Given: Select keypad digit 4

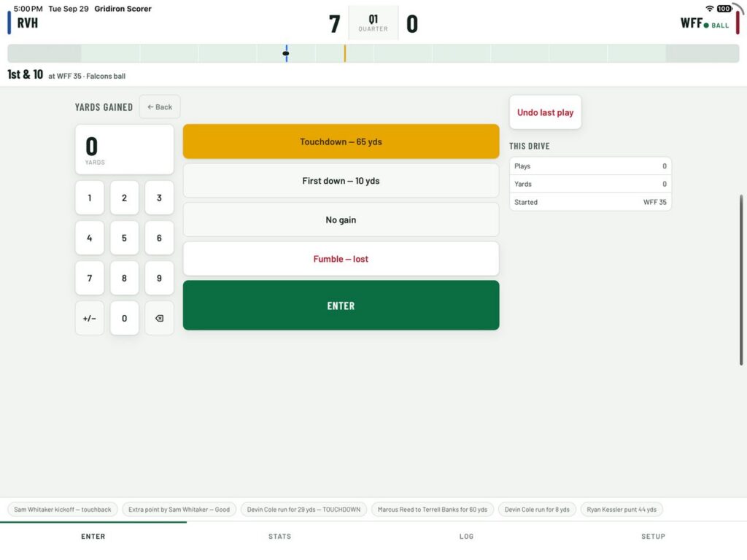Looking at the screenshot, I should tap(90, 238).
